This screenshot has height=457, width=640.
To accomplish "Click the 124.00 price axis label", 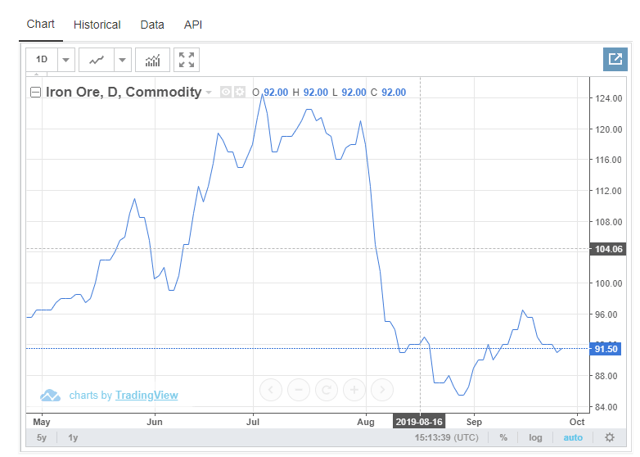I will tap(609, 98).
